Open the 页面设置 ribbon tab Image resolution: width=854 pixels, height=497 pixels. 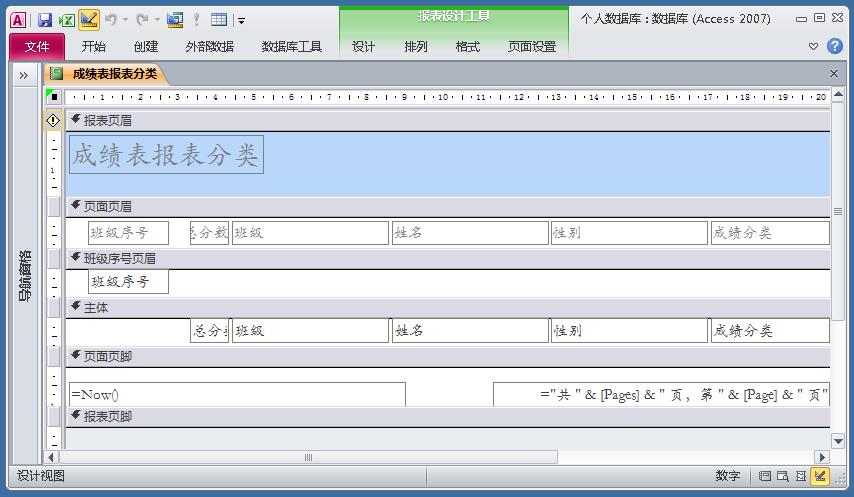pos(532,47)
